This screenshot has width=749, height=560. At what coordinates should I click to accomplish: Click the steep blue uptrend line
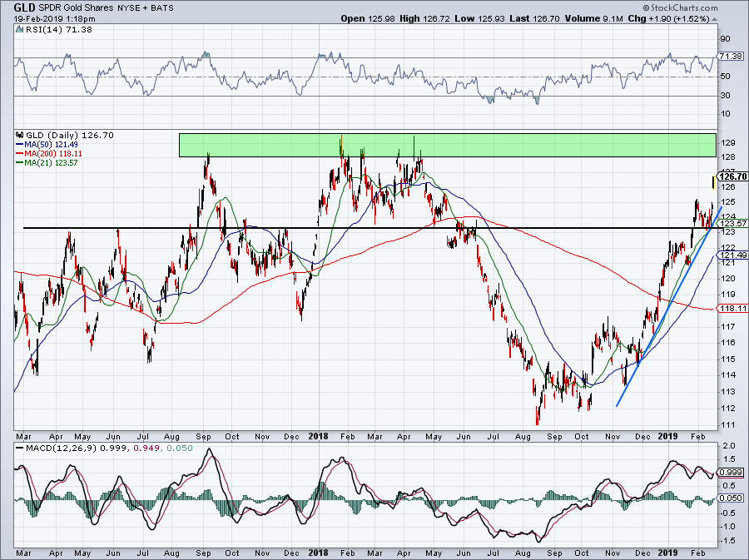(x=669, y=306)
